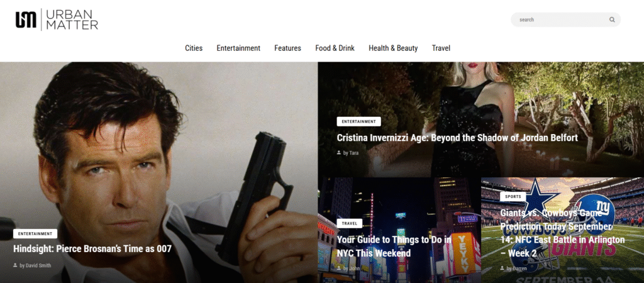Open the Cities menu
This screenshot has width=644, height=283.
pyautogui.click(x=194, y=48)
